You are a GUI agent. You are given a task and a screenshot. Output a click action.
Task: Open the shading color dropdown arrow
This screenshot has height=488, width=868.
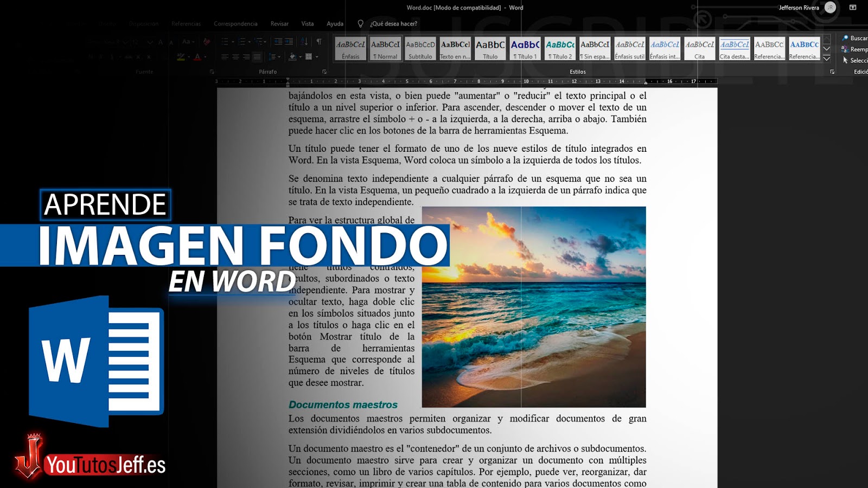pos(300,56)
